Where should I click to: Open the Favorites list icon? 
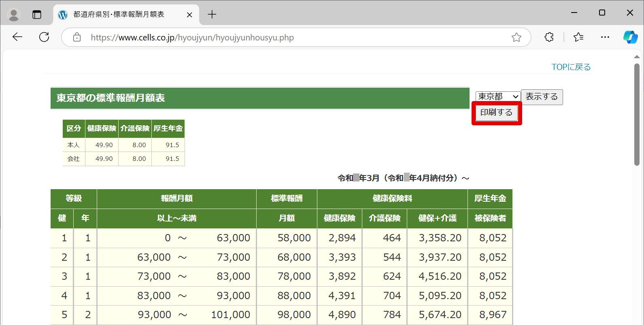(578, 37)
